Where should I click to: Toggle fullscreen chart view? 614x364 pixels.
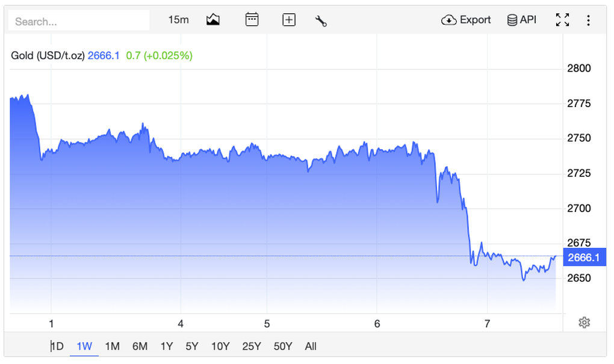click(562, 20)
